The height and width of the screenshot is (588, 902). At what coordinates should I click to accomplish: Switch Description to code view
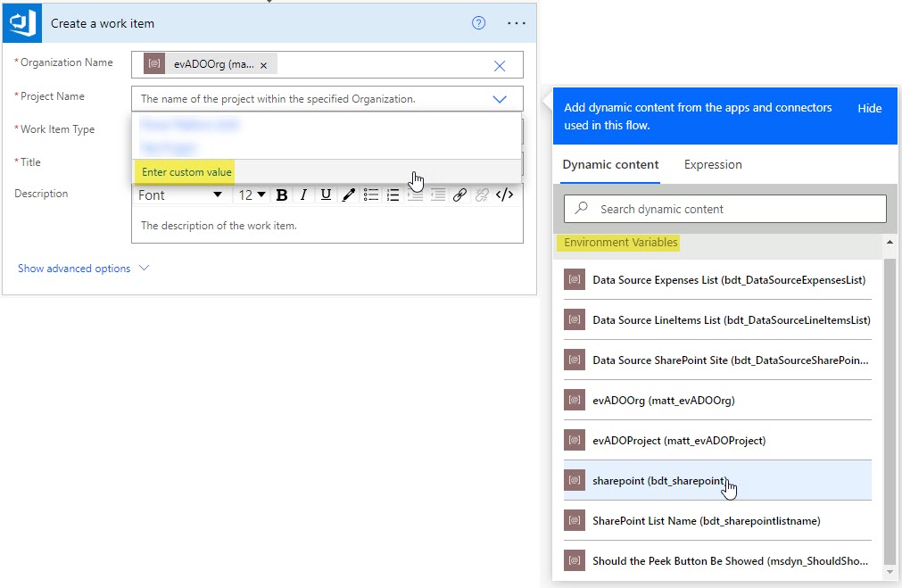pyautogui.click(x=504, y=195)
